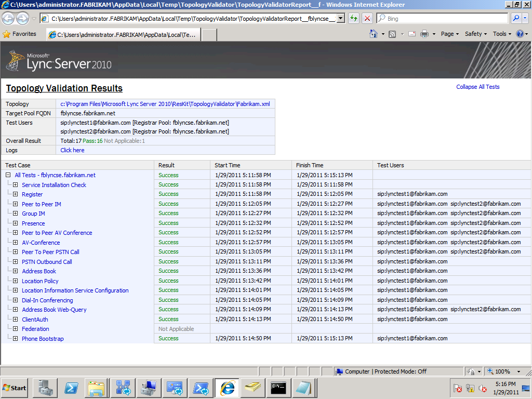This screenshot has height=399, width=532.
Task: Switch to Internet Explorer taskbar button
Action: 227,388
